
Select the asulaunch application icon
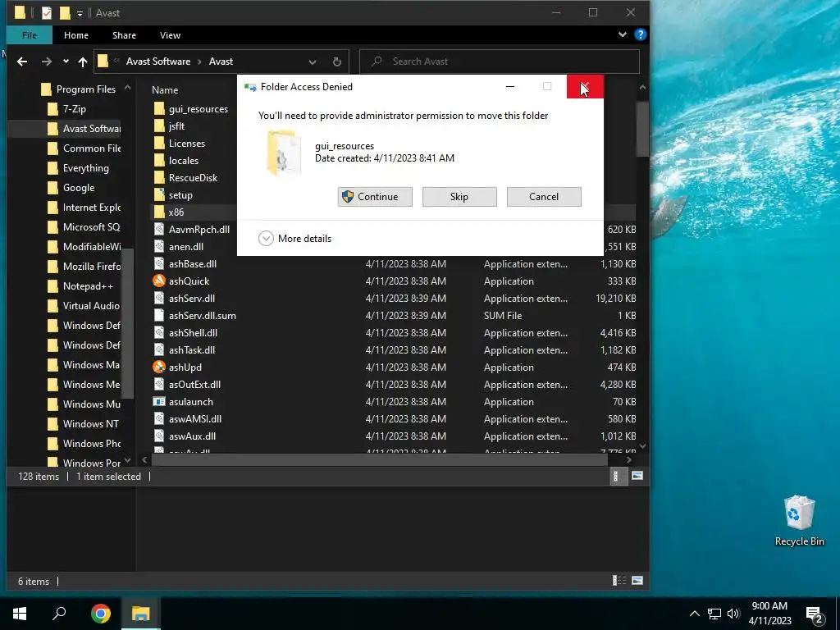pyautogui.click(x=159, y=402)
